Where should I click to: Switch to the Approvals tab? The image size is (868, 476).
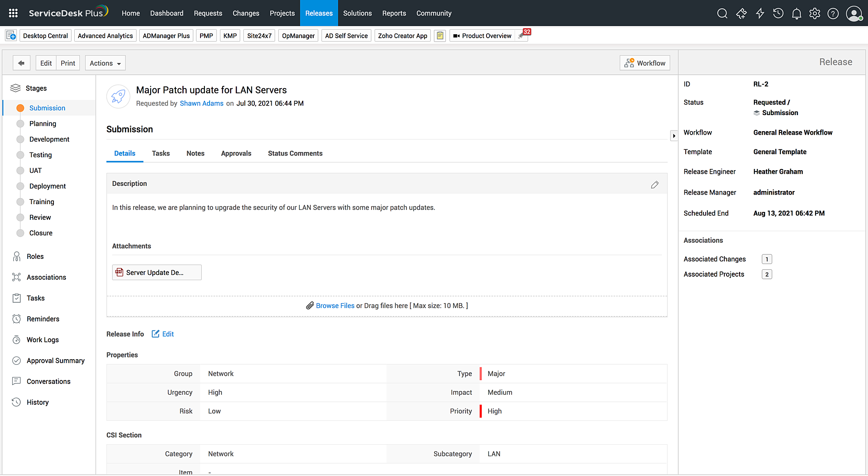point(236,153)
